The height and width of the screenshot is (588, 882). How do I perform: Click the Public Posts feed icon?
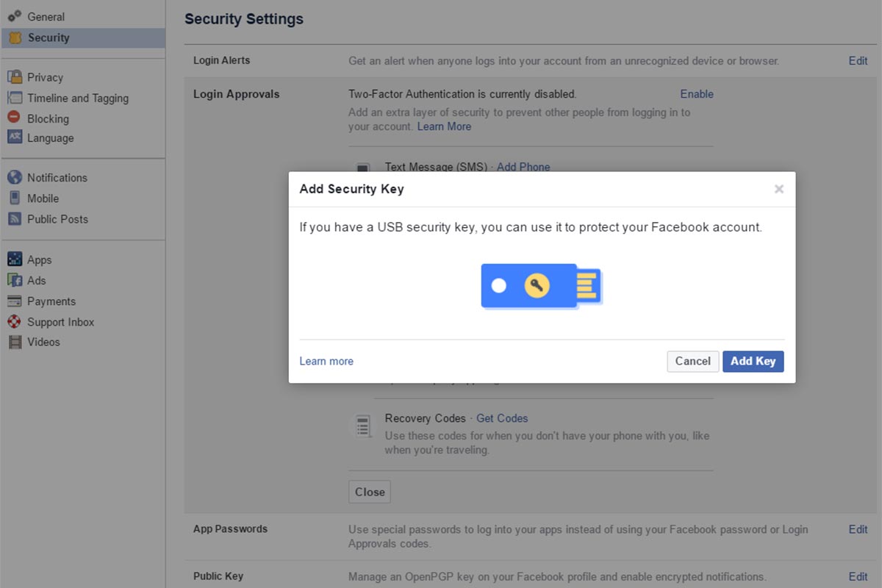click(15, 219)
